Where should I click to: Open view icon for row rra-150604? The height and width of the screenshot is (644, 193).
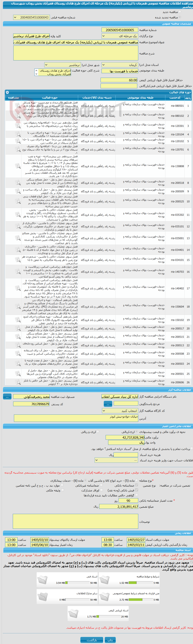(x=17, y=306)
